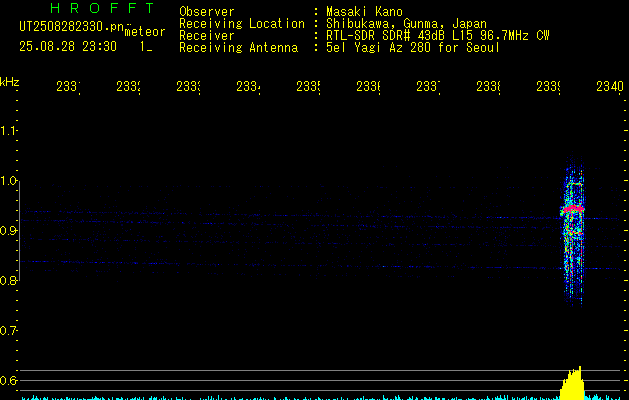
Task: Click the 1.0 kHz frequency axis label
Action: [8, 181]
